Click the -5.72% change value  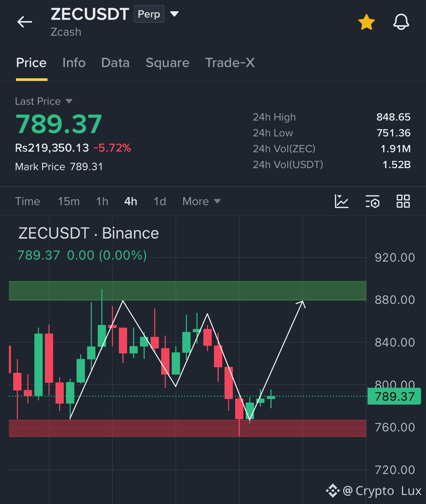coord(112,148)
